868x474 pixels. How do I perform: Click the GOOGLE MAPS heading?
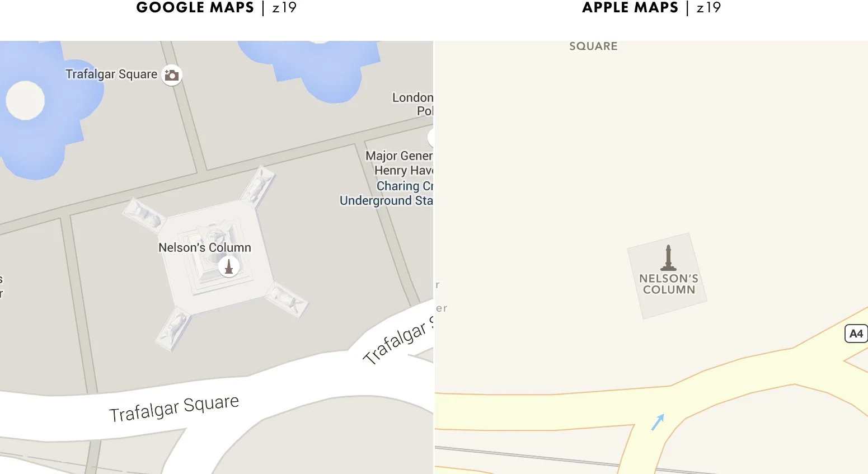[x=195, y=8]
